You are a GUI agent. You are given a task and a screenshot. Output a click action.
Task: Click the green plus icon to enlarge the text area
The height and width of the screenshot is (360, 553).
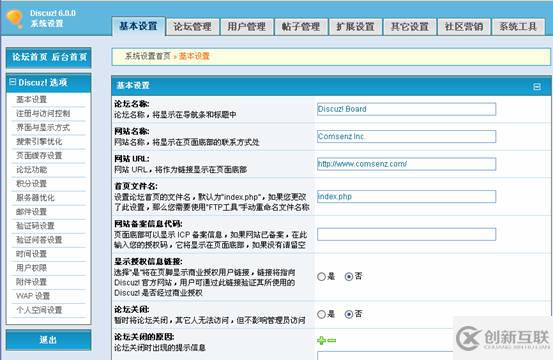(321, 340)
